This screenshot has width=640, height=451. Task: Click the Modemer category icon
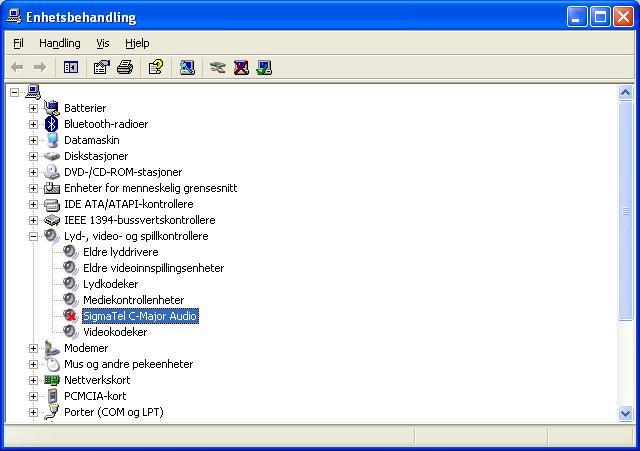(x=51, y=348)
